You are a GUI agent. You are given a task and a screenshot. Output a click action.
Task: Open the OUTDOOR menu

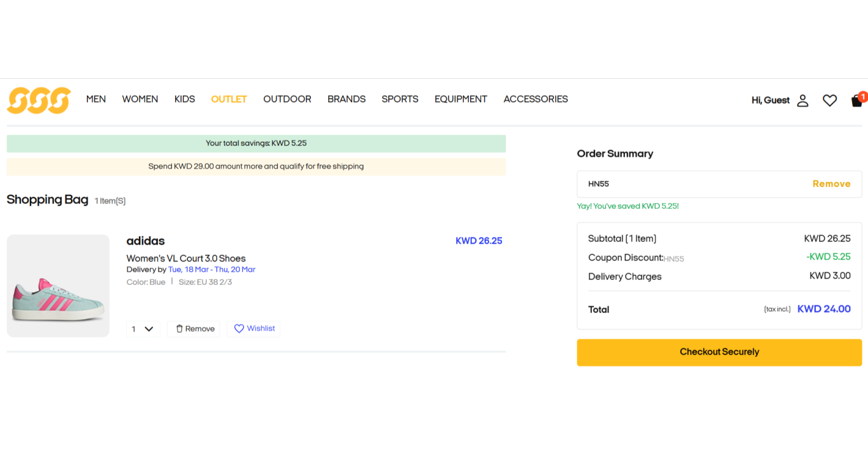[287, 99]
